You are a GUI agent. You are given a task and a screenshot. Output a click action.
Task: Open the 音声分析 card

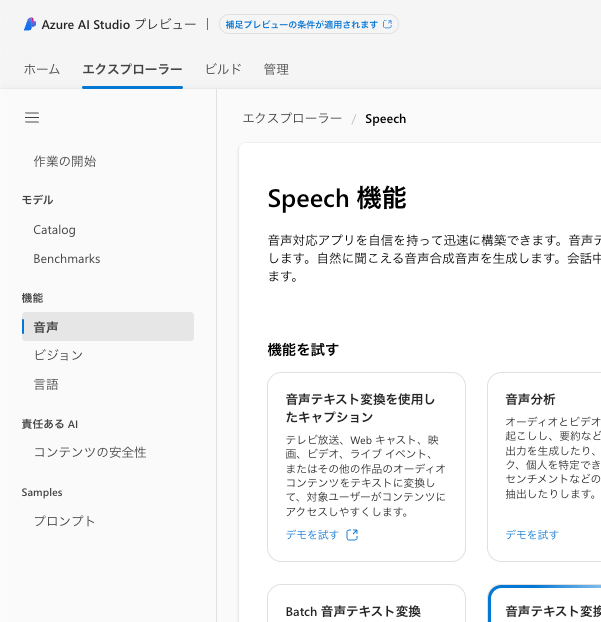tap(544, 466)
